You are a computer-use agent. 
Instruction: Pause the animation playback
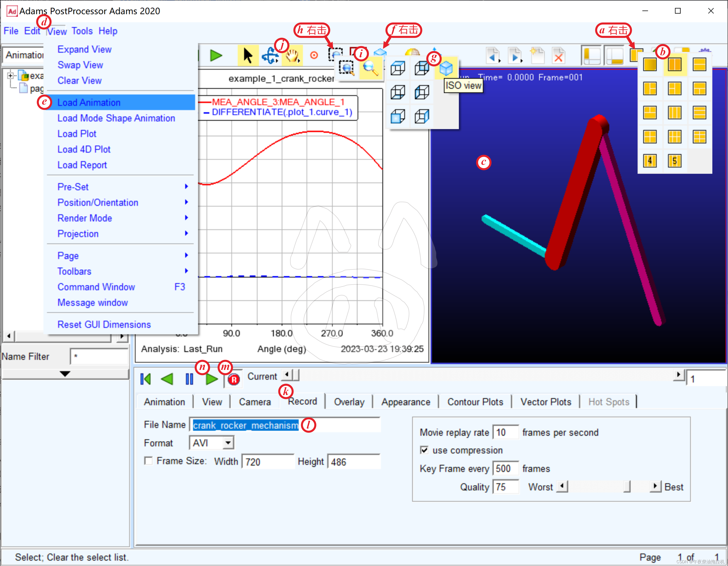click(189, 379)
